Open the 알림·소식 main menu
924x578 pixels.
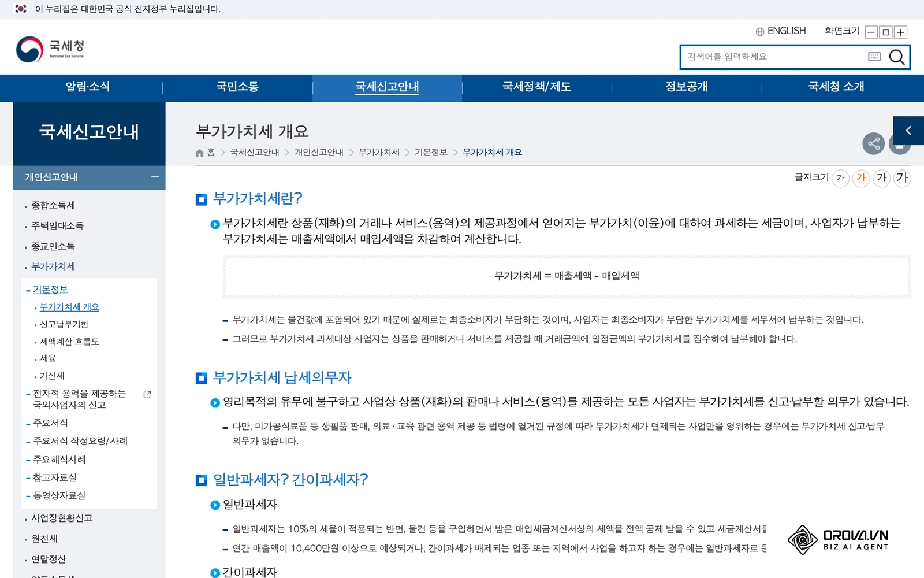pyautogui.click(x=88, y=87)
